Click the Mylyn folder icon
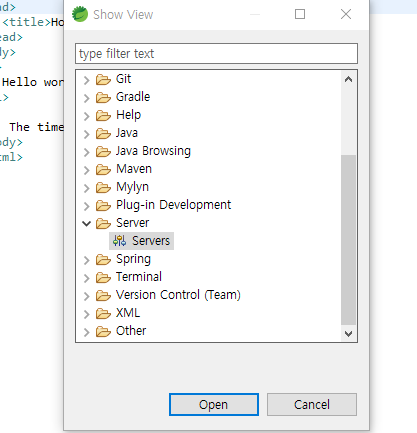This screenshot has height=433, width=417. (x=103, y=188)
